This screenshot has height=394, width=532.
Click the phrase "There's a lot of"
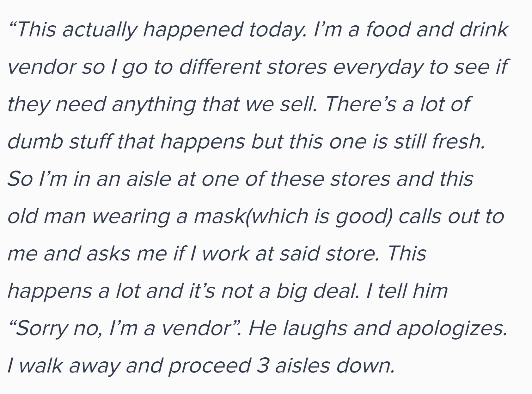[396, 104]
